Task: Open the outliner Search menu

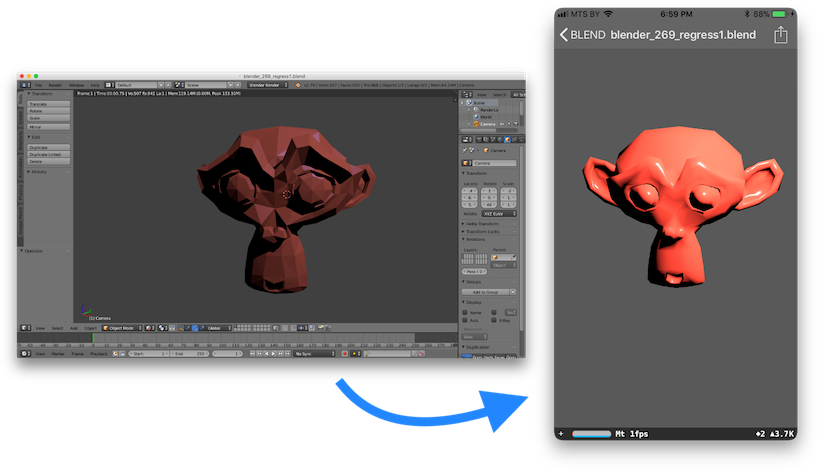Action: tap(500, 94)
